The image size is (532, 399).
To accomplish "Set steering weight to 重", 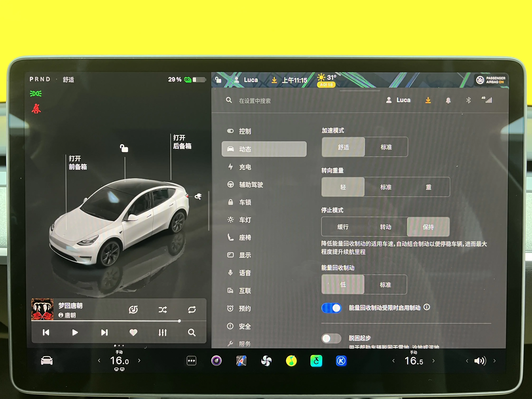I will pyautogui.click(x=428, y=187).
